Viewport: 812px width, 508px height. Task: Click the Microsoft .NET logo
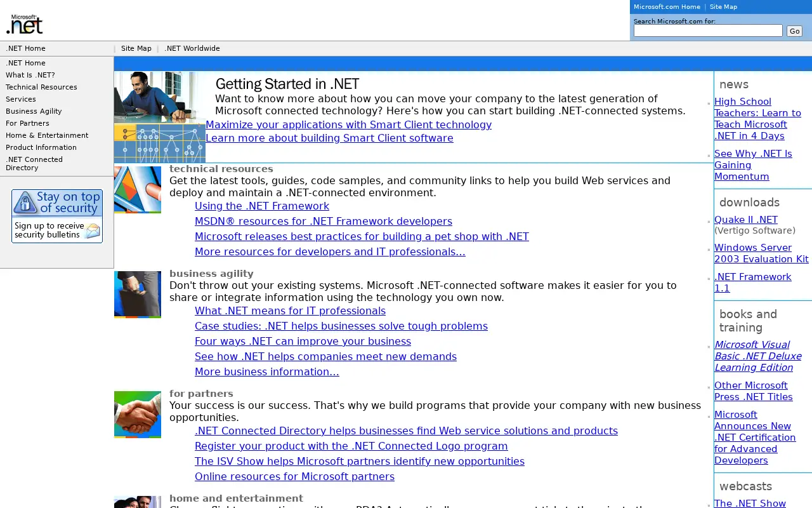pos(24,24)
